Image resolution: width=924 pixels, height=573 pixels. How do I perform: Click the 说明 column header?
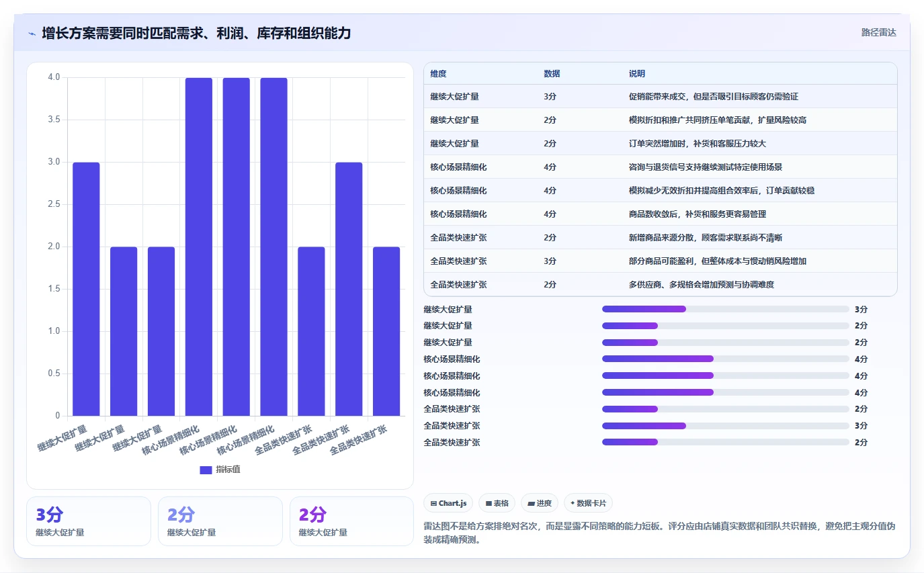[637, 73]
